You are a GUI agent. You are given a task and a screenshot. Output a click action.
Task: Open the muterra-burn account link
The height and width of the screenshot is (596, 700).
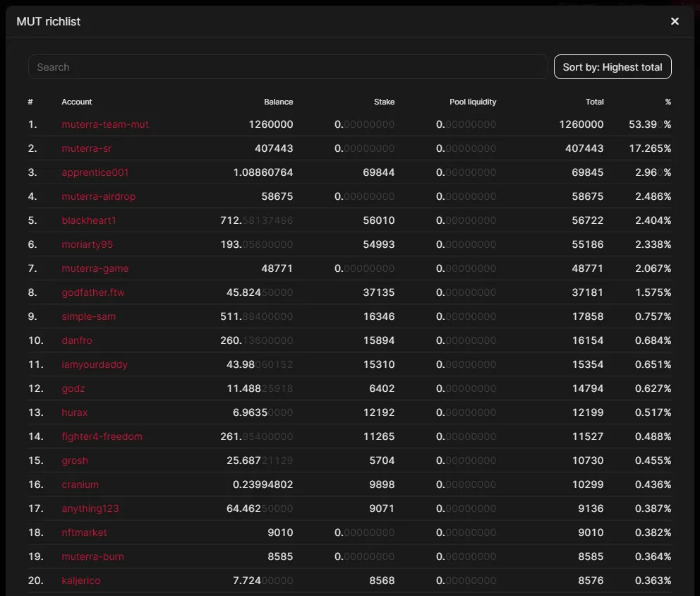pos(93,556)
